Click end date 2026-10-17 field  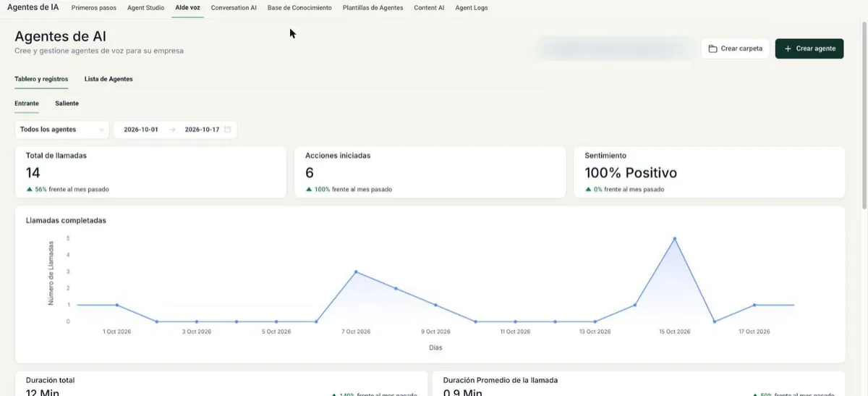(202, 130)
